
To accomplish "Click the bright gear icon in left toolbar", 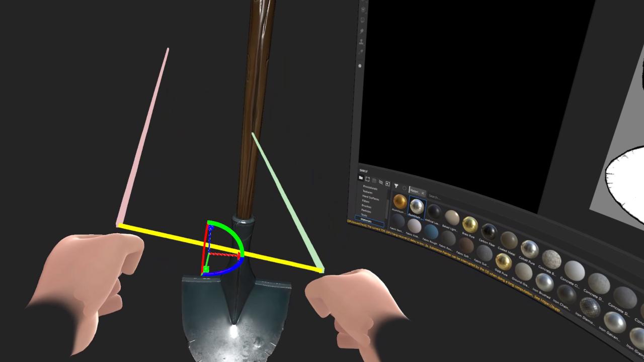I will click(360, 66).
